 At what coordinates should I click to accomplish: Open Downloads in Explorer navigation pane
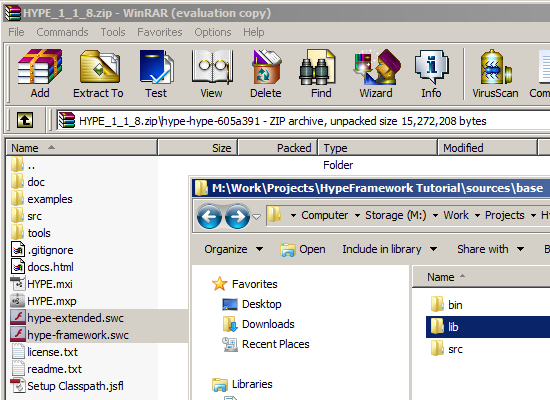point(259,324)
